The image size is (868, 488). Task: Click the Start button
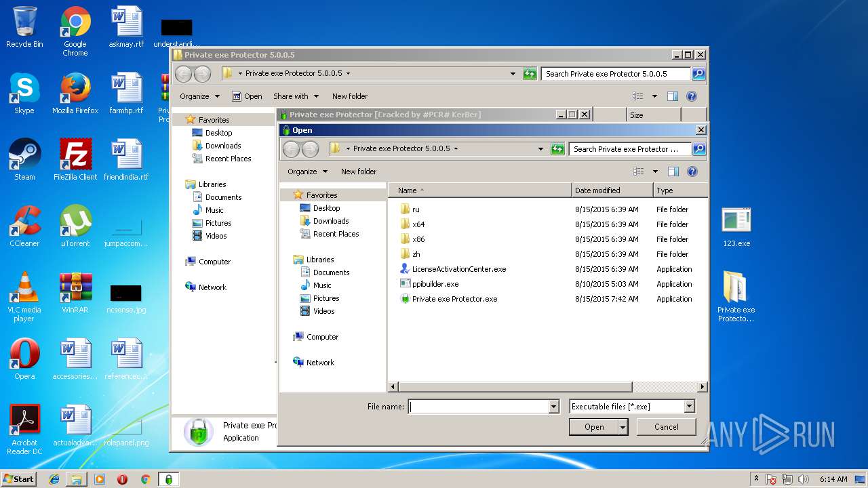click(x=18, y=479)
